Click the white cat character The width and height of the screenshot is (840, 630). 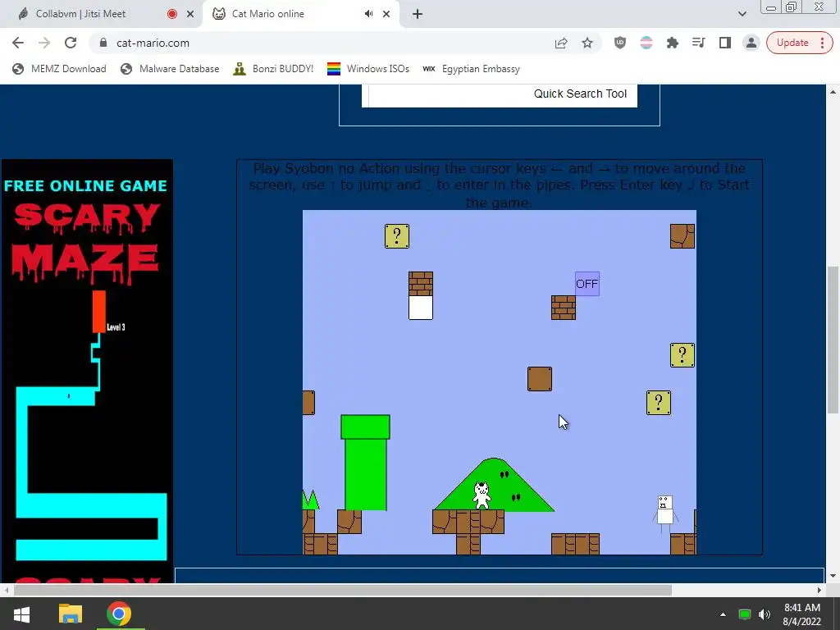[482, 495]
